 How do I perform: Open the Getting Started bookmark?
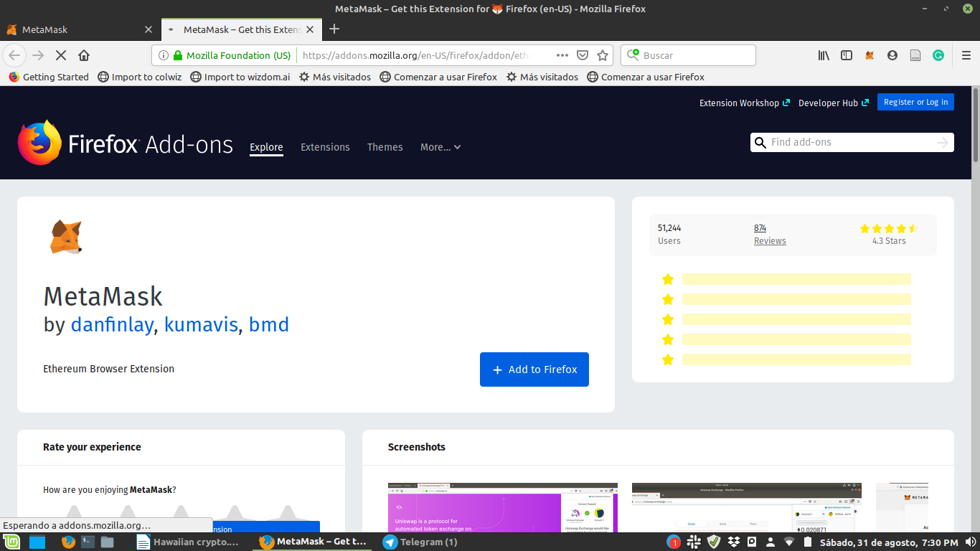click(49, 77)
